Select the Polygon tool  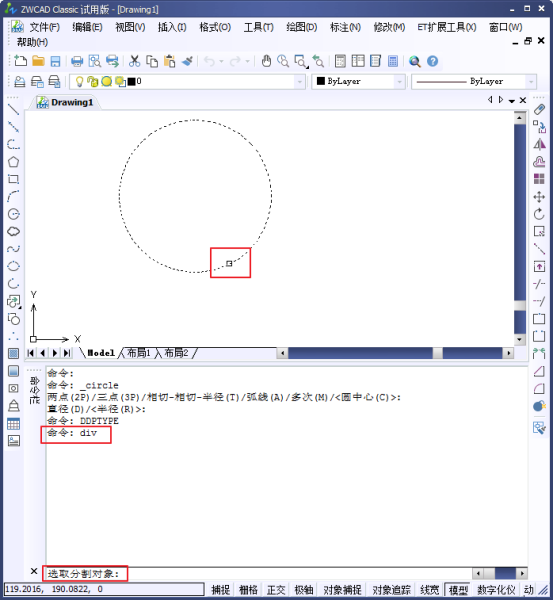(x=13, y=162)
